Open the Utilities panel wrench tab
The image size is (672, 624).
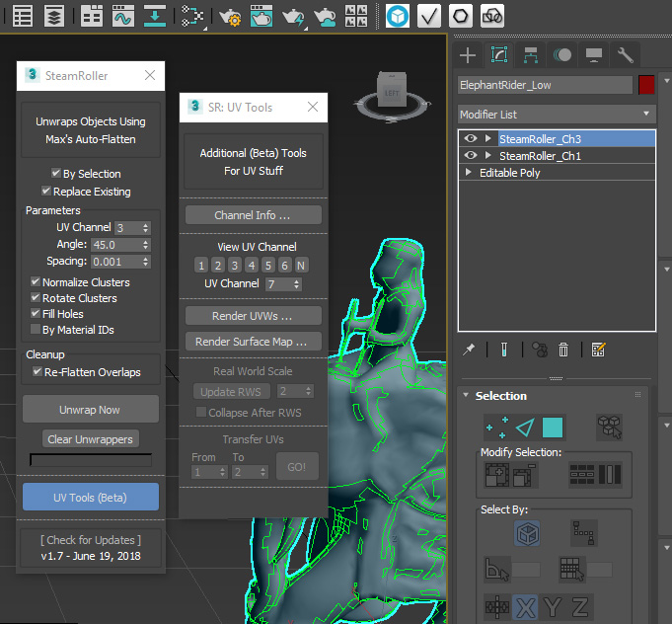(x=626, y=55)
